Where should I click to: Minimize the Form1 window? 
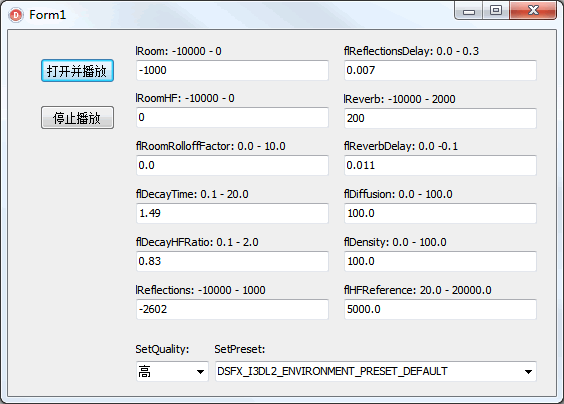[x=469, y=10]
